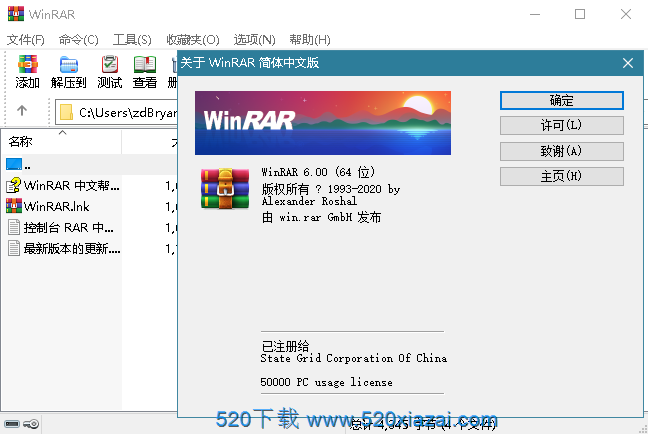The height and width of the screenshot is (434, 648).
Task: Close the About WinRAR dialog
Action: click(628, 63)
